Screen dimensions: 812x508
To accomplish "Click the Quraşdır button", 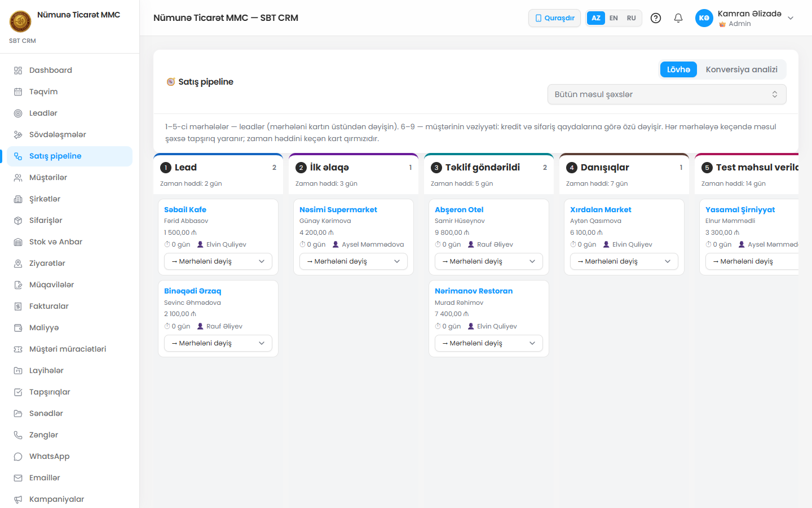I will pyautogui.click(x=554, y=18).
